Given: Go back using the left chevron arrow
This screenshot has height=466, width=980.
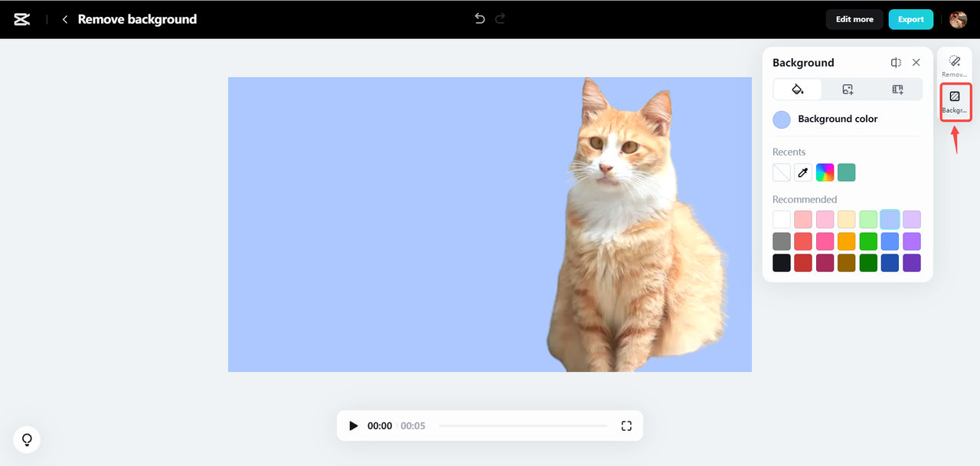Looking at the screenshot, I should (65, 19).
